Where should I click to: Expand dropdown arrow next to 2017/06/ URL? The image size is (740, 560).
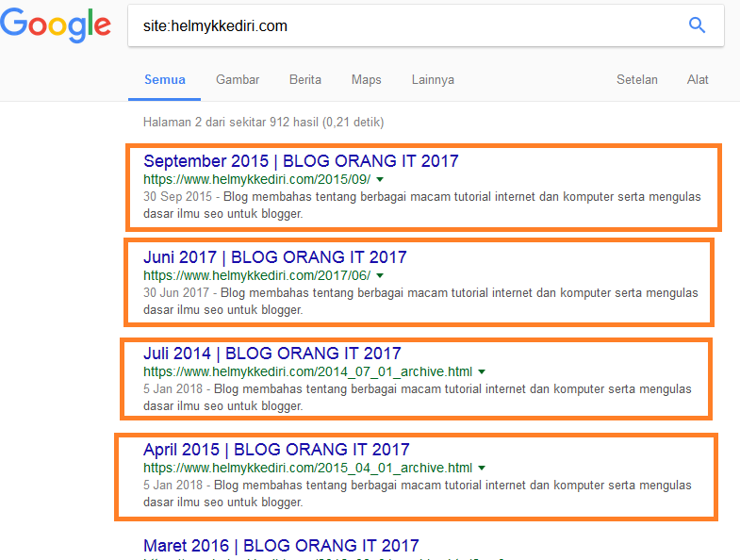coord(380,275)
